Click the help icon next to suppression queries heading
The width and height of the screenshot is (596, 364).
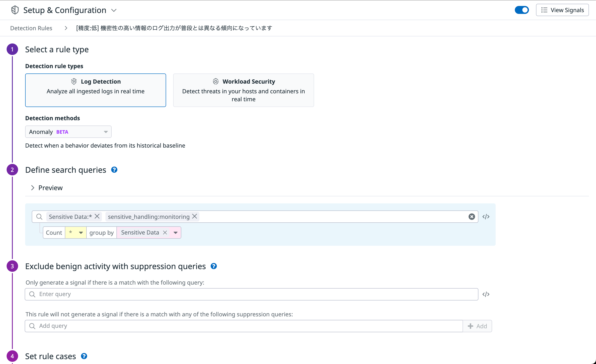[x=214, y=266]
